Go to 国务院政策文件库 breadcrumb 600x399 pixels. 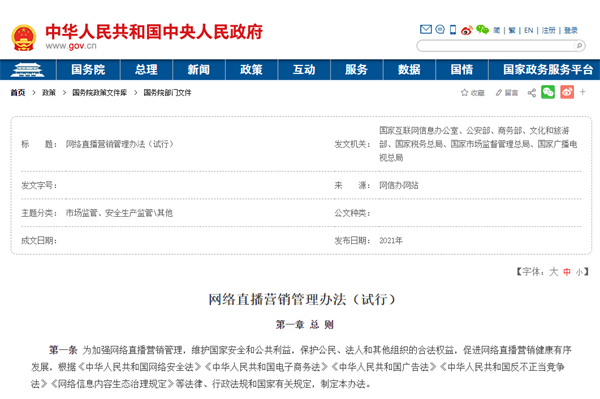[x=99, y=93]
